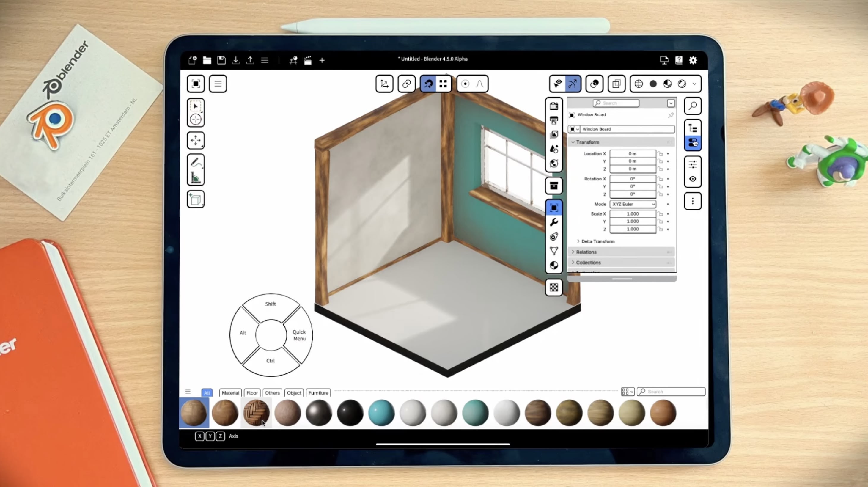Expand the Delta Transform section
Screen dimensions: 868x487
pyautogui.click(x=597, y=241)
